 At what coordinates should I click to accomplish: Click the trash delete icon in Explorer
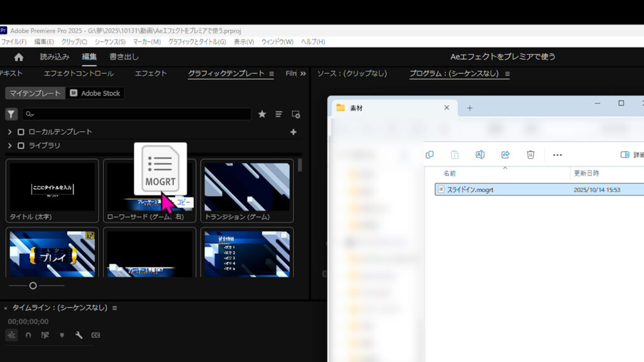point(530,155)
